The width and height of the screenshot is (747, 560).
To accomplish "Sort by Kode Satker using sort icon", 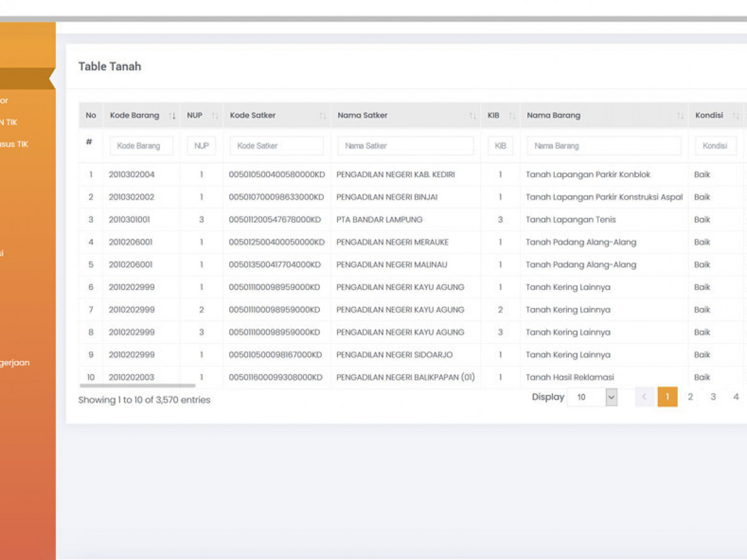I will coord(322,116).
